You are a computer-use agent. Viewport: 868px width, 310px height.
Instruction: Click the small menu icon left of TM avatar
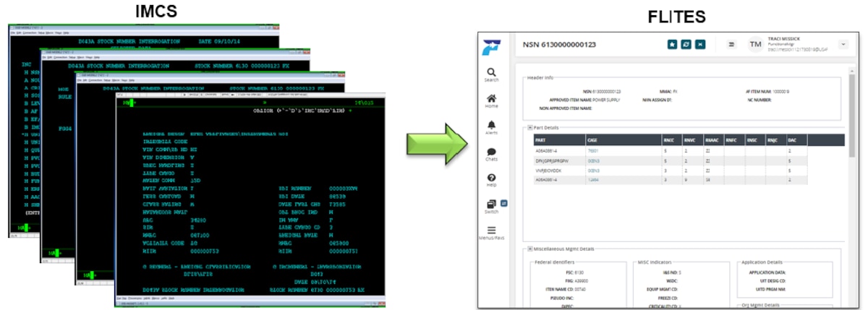731,45
